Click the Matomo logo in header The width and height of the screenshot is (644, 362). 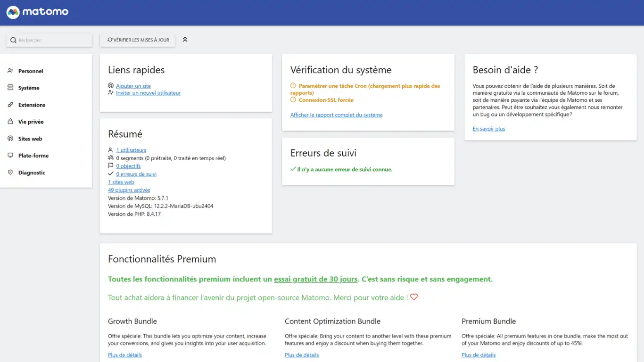(37, 12)
